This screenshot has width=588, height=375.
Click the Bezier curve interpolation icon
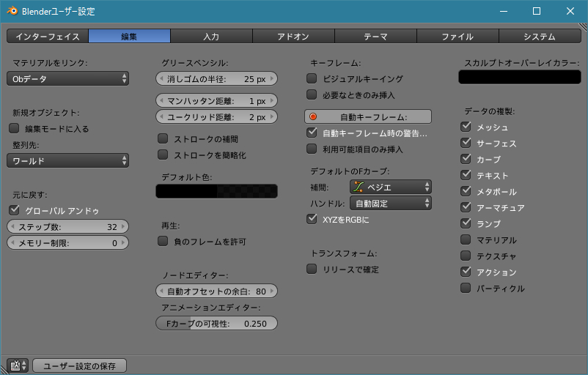359,187
